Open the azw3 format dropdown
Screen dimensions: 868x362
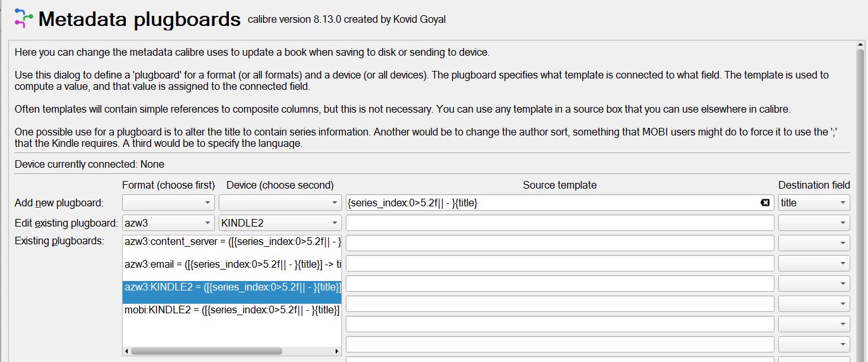tap(168, 223)
